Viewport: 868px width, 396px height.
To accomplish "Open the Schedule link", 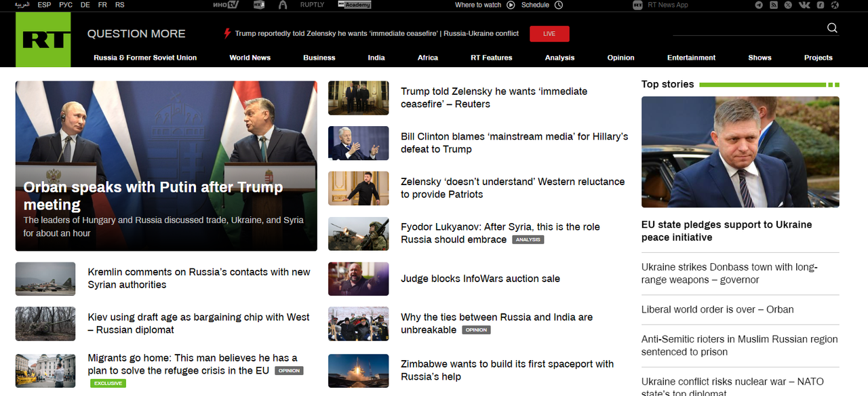I will (x=535, y=5).
